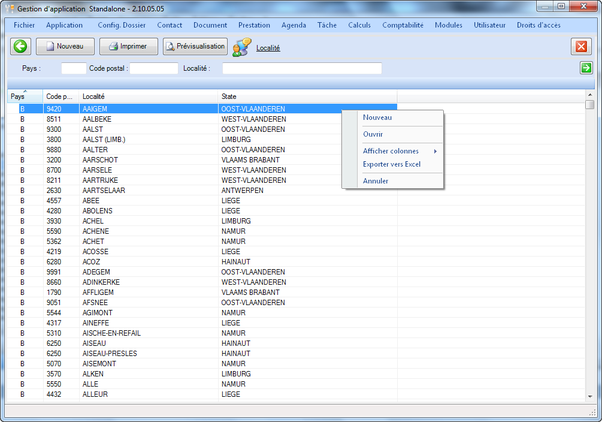Expand the Afficher colonnes submenu

point(394,151)
